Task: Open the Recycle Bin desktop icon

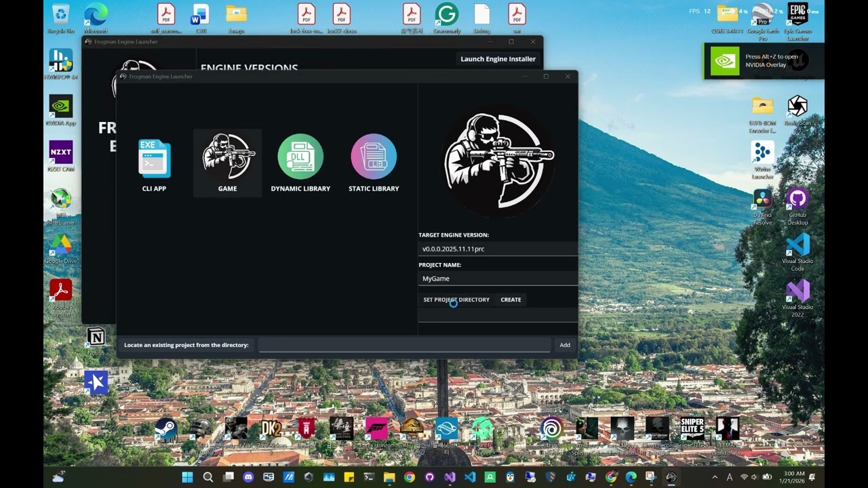Action: pos(60,18)
